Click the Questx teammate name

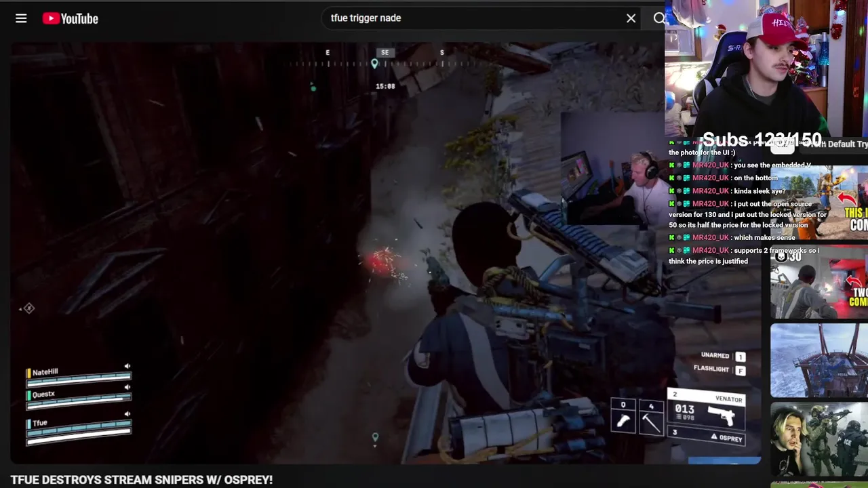coord(43,394)
